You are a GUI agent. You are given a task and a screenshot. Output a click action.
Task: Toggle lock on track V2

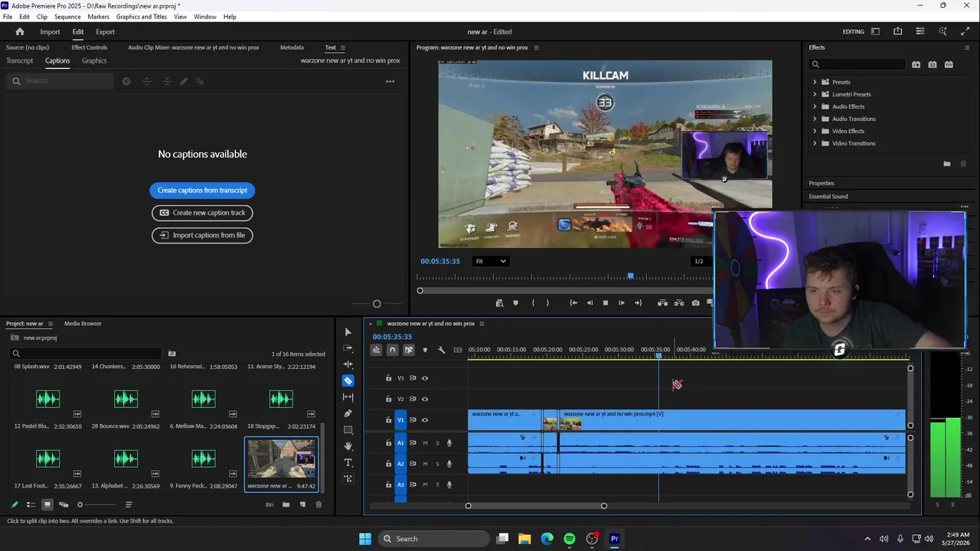[388, 399]
